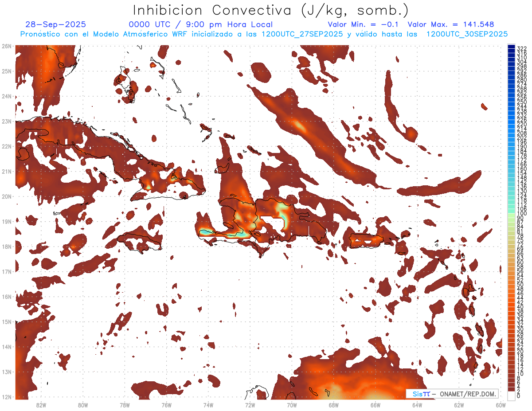This screenshot has width=532, height=411.
Task: Click the 76W longitude label
Action: pos(166,405)
